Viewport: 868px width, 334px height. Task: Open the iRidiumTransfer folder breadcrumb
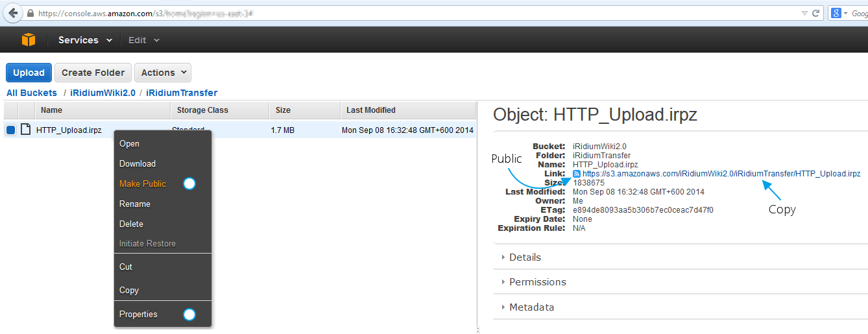[x=182, y=93]
